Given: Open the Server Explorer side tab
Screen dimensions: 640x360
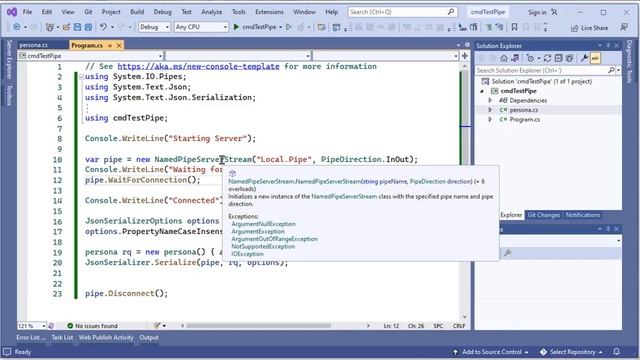Looking at the screenshot, I should pyautogui.click(x=9, y=60).
